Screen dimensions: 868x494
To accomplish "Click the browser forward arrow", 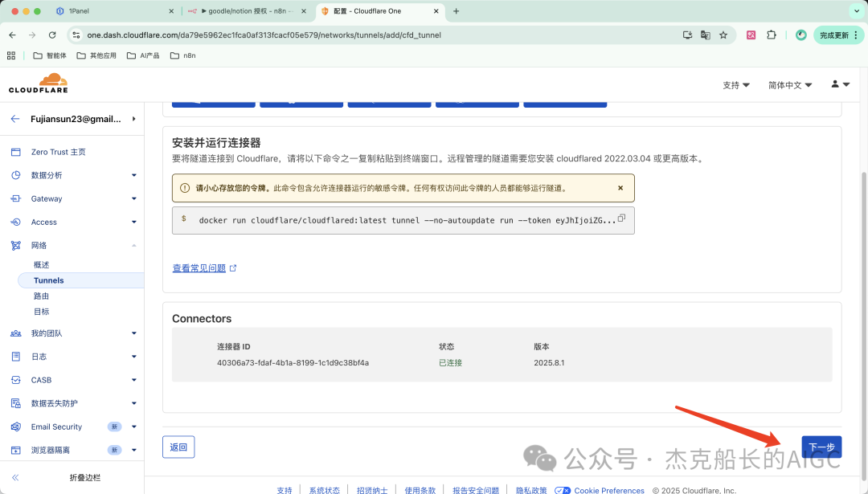I will (x=32, y=35).
